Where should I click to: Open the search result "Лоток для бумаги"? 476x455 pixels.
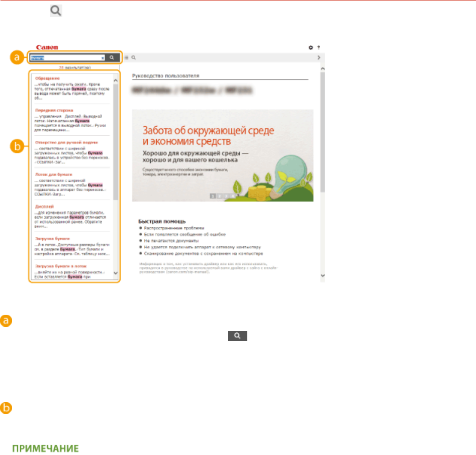pyautogui.click(x=53, y=174)
